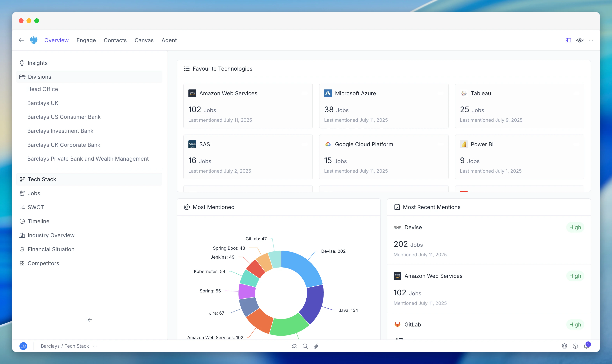
Task: Click the 'Jenkins: 49' chart label
Action: [x=222, y=257]
